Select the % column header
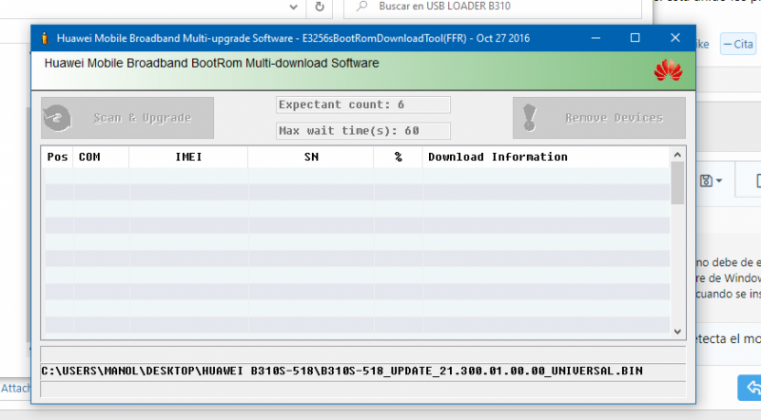This screenshot has width=761, height=420. [x=398, y=157]
